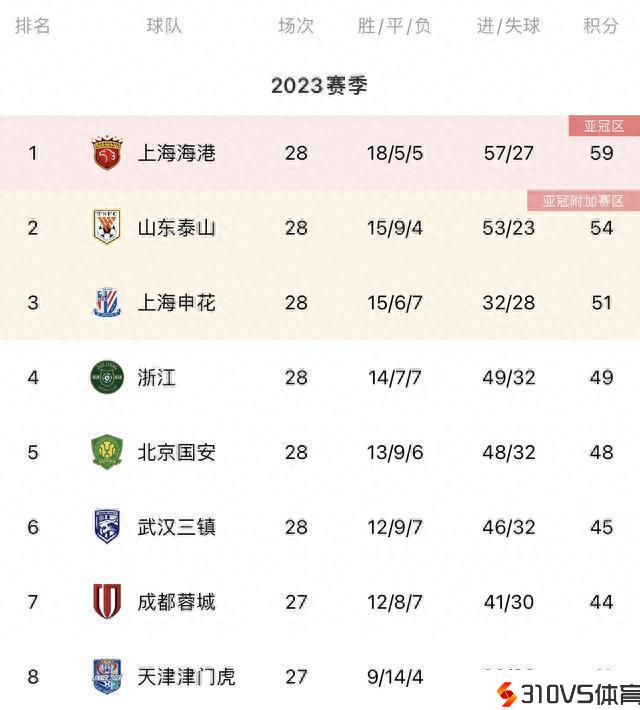This screenshot has width=640, height=710.
Task: Click the 进/失球 column header
Action: click(x=508, y=26)
